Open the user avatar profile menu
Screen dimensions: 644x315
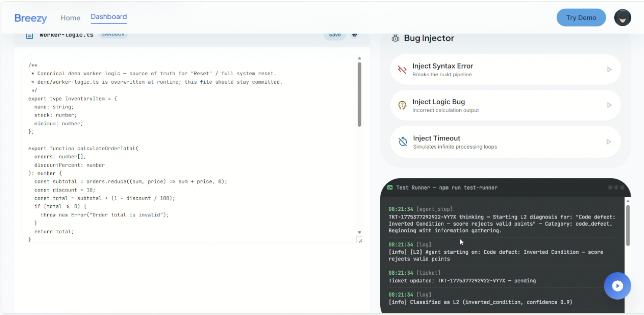622,18
